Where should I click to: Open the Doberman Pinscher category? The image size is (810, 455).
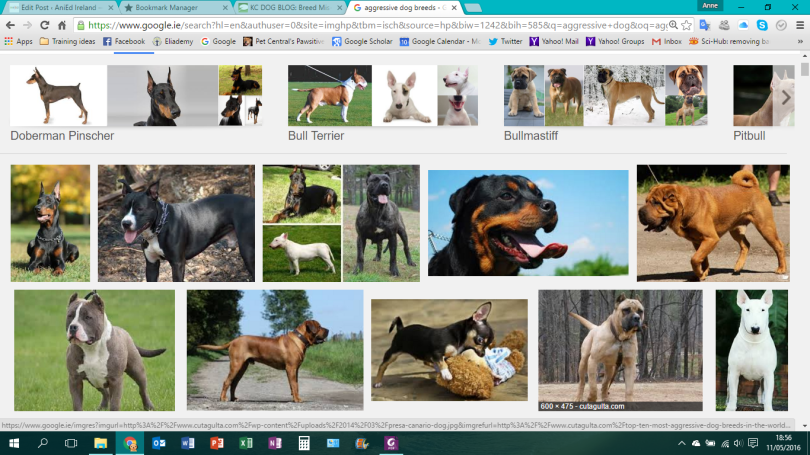click(x=62, y=135)
